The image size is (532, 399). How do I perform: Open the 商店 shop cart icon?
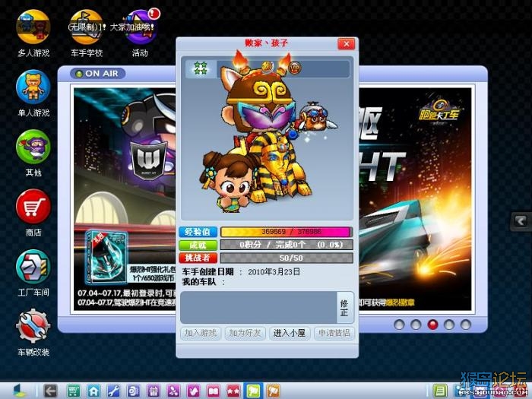point(33,207)
